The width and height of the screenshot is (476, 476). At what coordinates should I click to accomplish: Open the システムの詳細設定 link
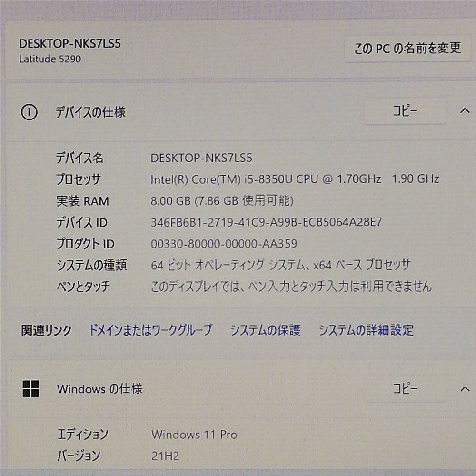(x=367, y=330)
